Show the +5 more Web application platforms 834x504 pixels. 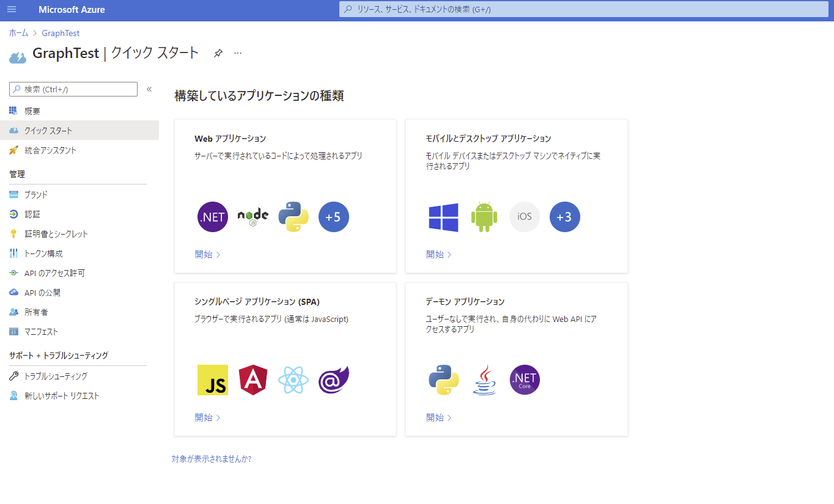pyautogui.click(x=334, y=217)
